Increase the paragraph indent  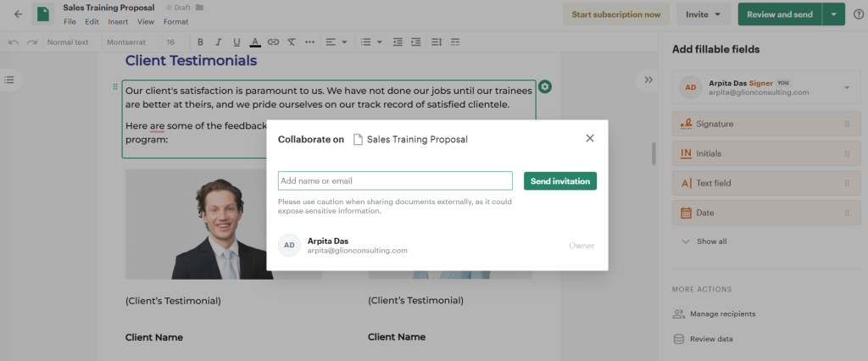[x=415, y=42]
